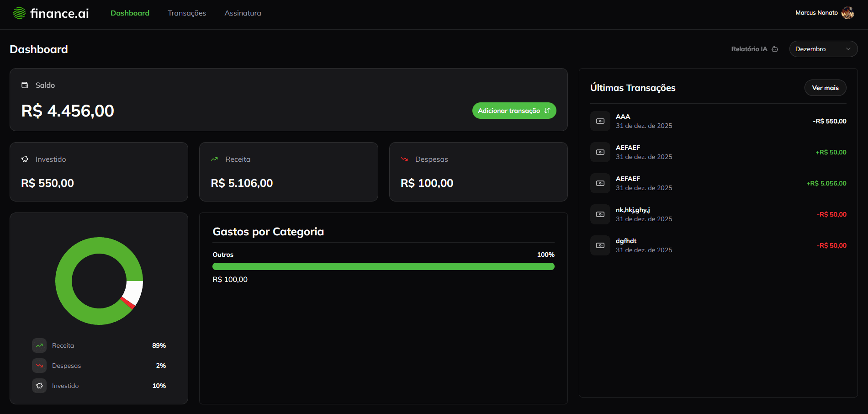Click the piggy bank icon on Investido card
The image size is (868, 414).
(x=25, y=159)
